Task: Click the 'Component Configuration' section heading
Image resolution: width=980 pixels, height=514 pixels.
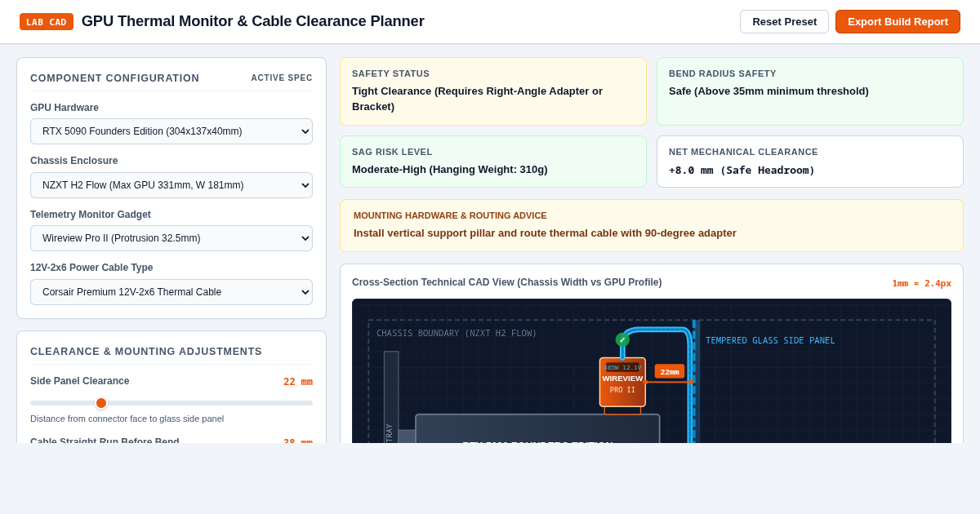Action: point(114,78)
